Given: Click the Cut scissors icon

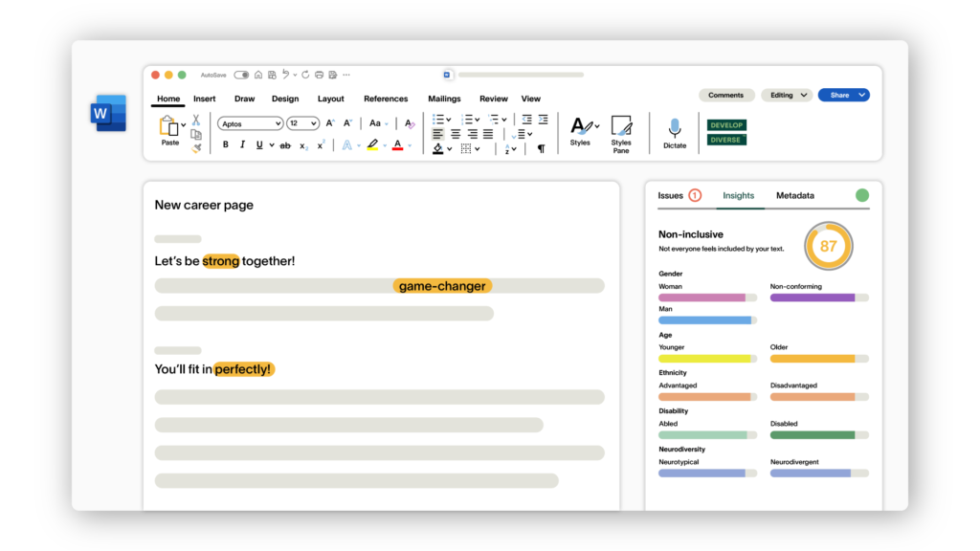Looking at the screenshot, I should pos(195,121).
